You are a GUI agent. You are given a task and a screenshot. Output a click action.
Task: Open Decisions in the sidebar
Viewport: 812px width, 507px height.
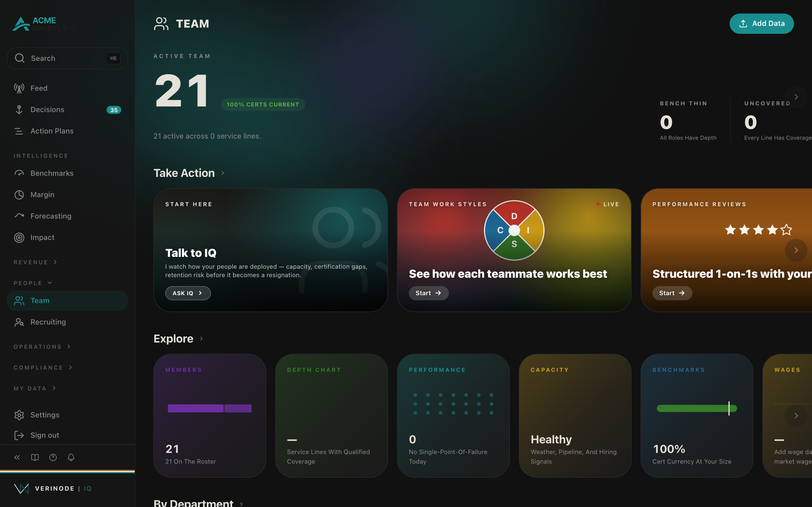[x=67, y=110]
